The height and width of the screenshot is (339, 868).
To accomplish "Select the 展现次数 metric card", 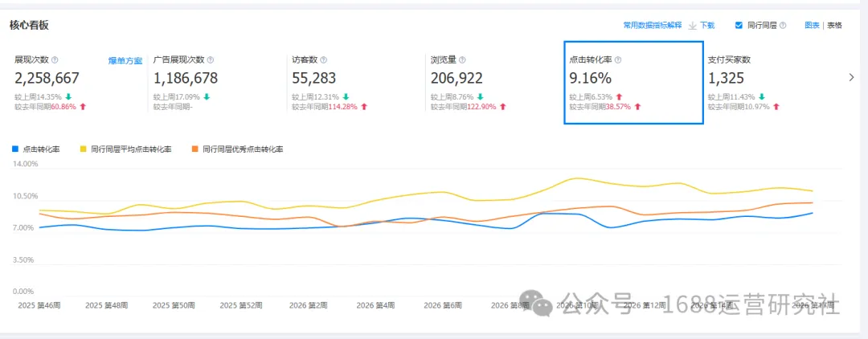I will pos(79,83).
